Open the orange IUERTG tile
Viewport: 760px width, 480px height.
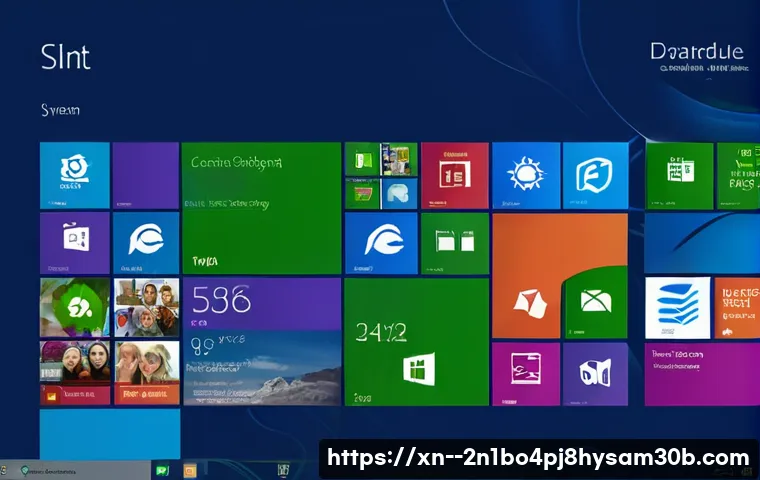737,308
